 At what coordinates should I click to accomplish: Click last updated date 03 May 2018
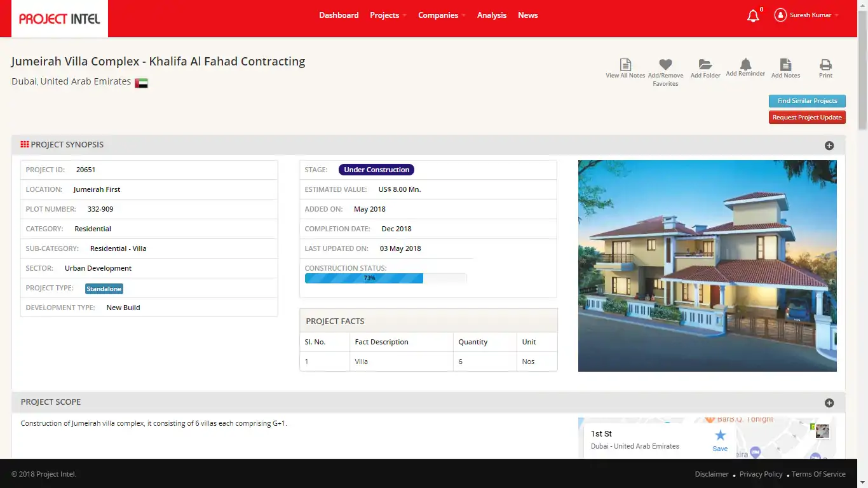point(400,248)
